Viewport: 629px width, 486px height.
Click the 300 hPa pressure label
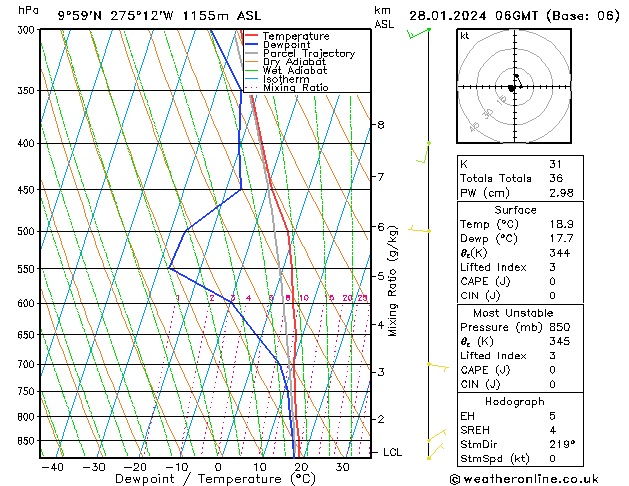click(x=28, y=30)
